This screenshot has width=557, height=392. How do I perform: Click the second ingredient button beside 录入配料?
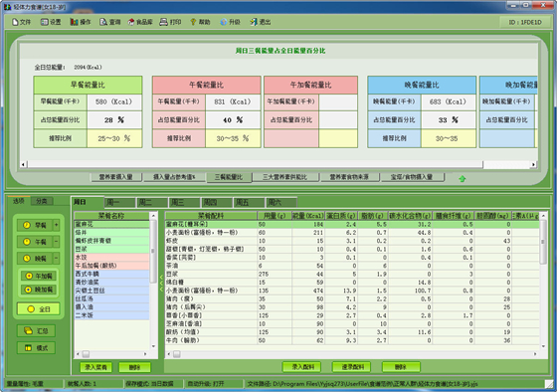[351, 367]
